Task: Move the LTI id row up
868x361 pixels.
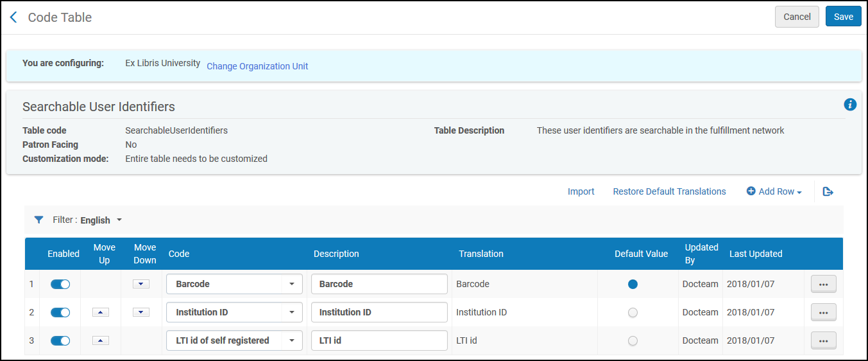Action: pos(101,340)
